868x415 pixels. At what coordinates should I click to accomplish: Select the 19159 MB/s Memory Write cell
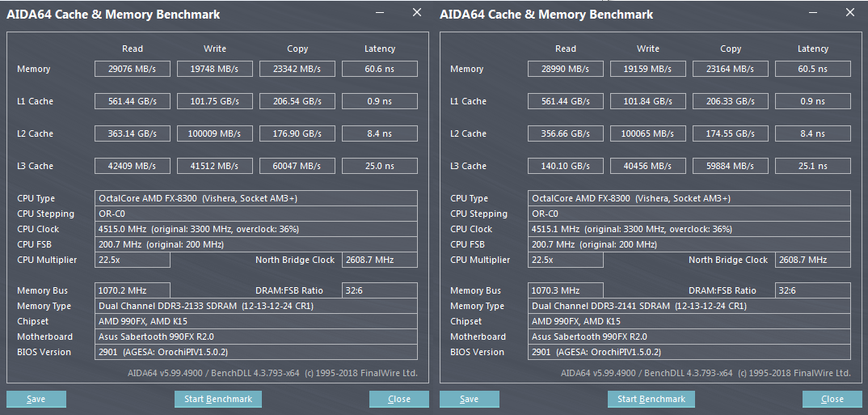pos(647,69)
